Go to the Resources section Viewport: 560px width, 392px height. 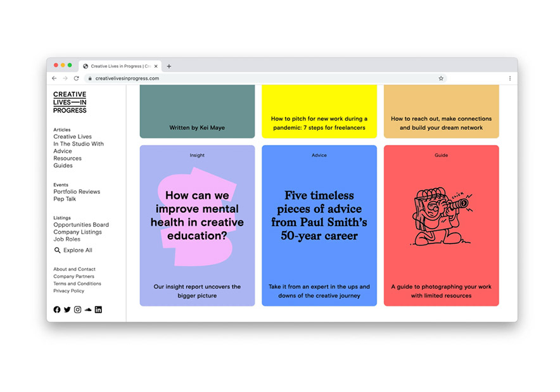click(x=68, y=158)
